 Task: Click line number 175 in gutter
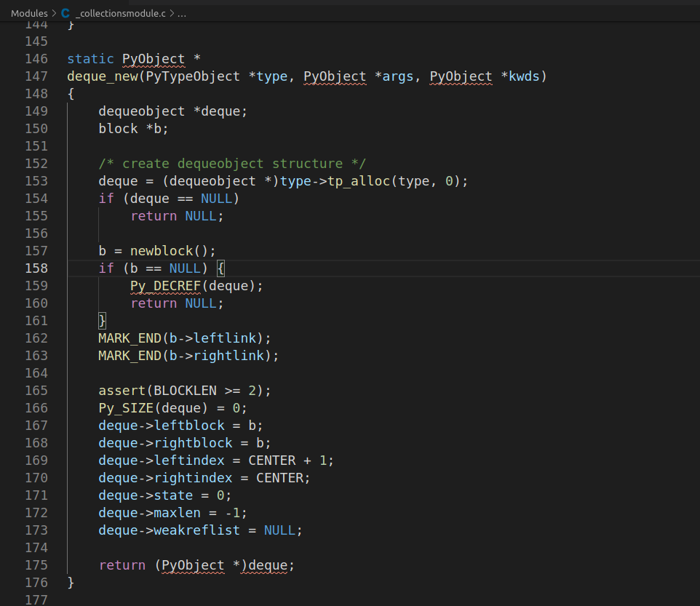36,565
